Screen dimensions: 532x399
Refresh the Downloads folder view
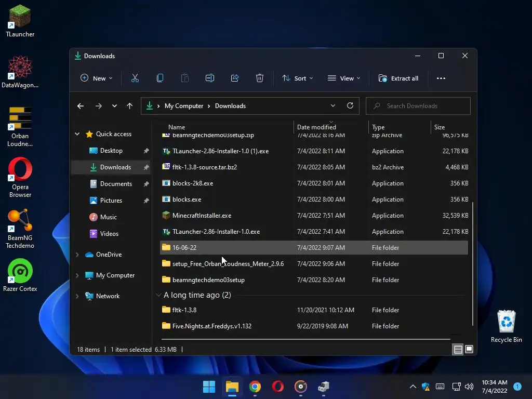[350, 105]
